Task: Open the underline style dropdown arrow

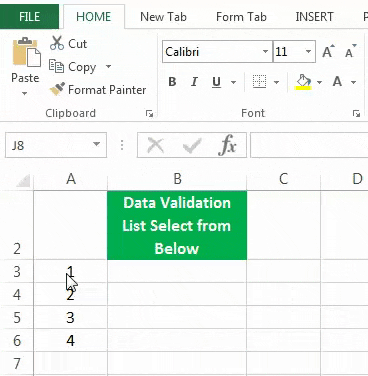Action: click(233, 82)
